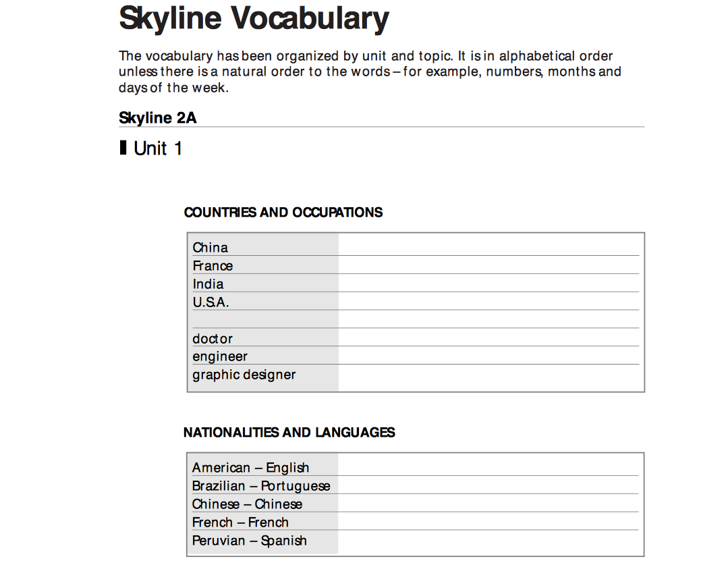The width and height of the screenshot is (728, 561).
Task: Select the China entry in the countries table
Action: coord(209,248)
